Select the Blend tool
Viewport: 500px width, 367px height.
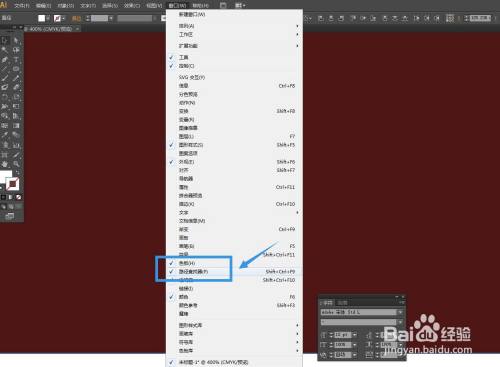(x=16, y=135)
